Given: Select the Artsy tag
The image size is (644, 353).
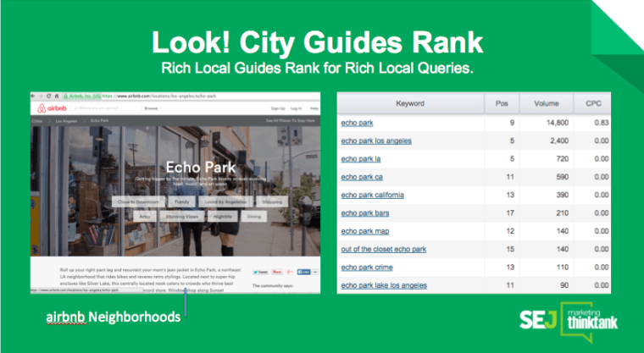Looking at the screenshot, I should (x=145, y=217).
